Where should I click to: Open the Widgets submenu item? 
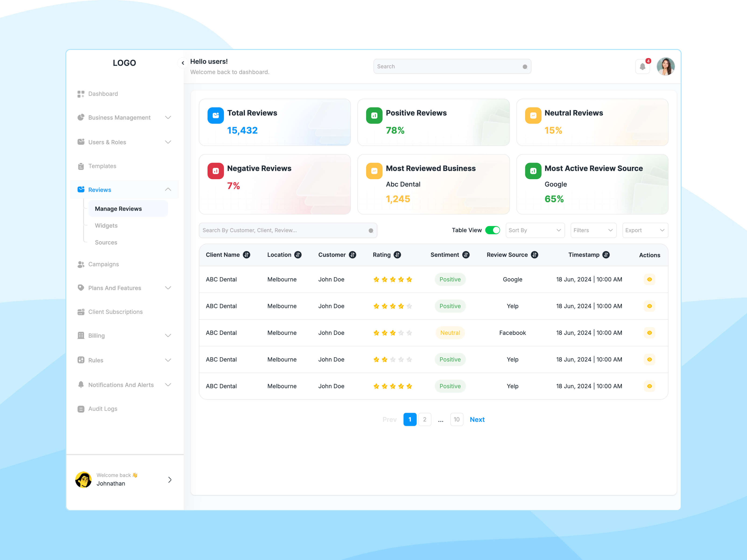(x=106, y=225)
